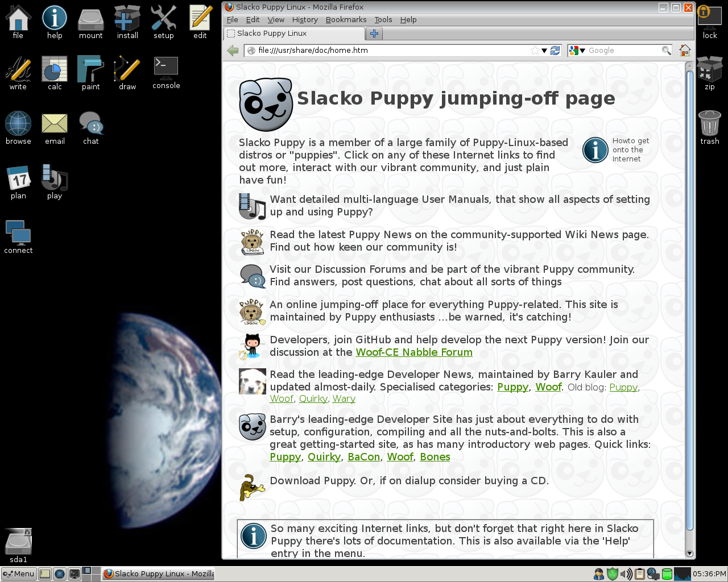Viewport: 728px width, 582px height.
Task: Open the terminal launcher in the taskbar
Action: (75, 574)
